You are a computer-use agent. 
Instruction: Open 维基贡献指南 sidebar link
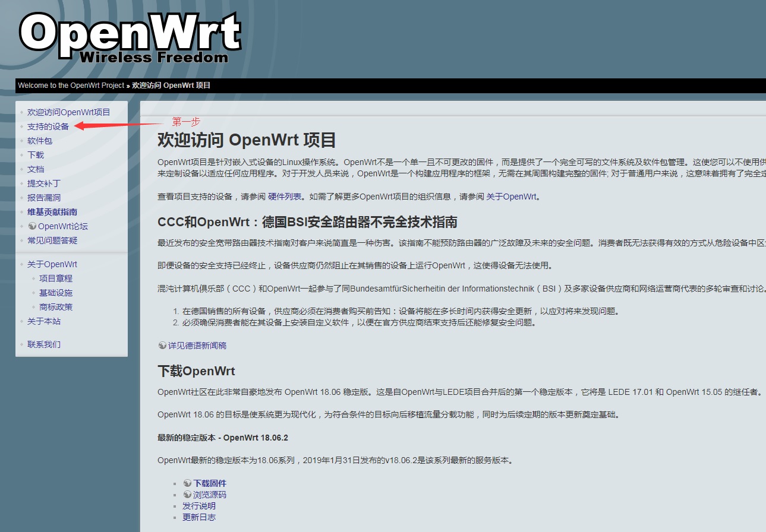pos(52,212)
